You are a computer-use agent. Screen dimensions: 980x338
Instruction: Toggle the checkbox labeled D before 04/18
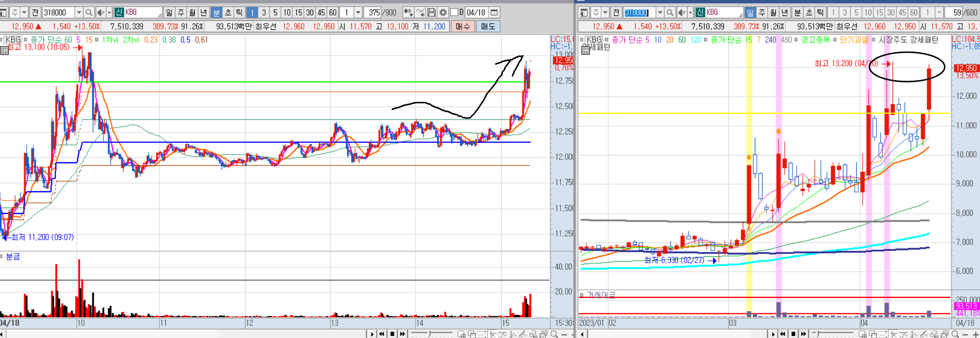[x=454, y=13]
